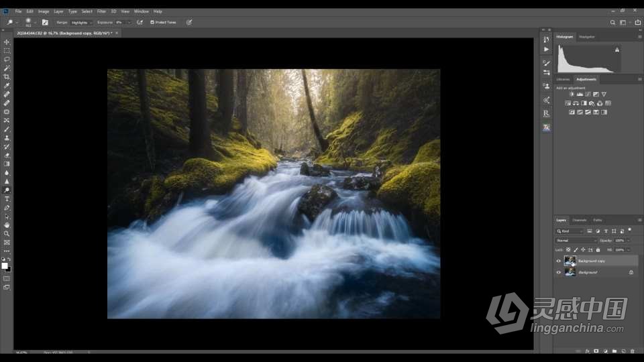
Task: Select the Crop tool
Action: coord(7,76)
